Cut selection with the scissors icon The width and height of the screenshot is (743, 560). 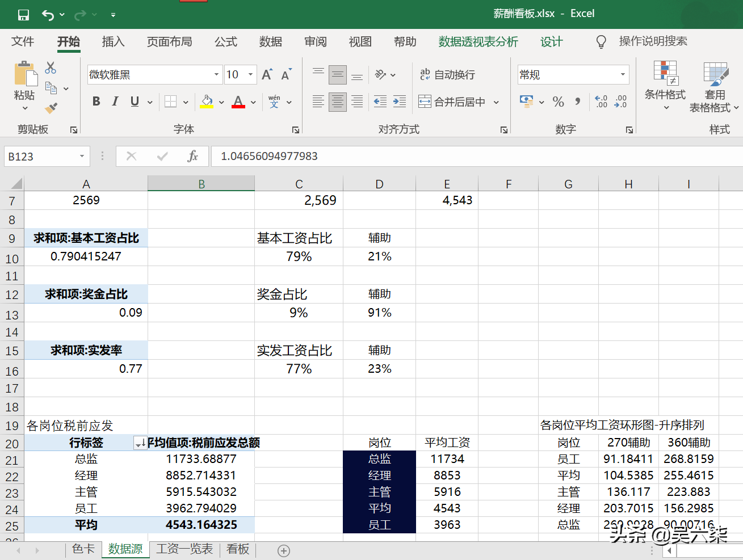tap(51, 68)
